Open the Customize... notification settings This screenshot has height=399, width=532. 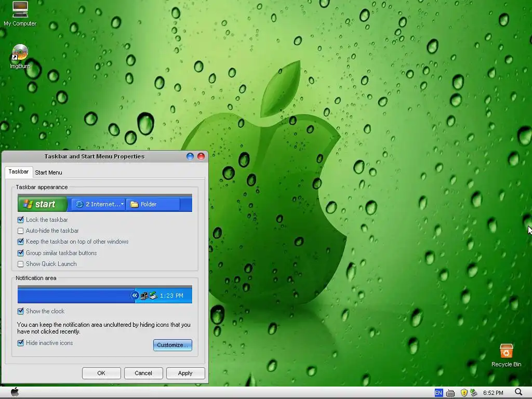tap(172, 345)
